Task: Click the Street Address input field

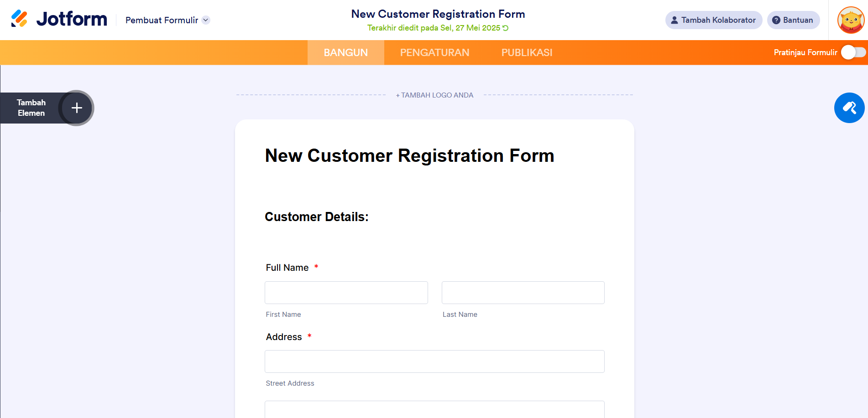Action: (x=434, y=361)
